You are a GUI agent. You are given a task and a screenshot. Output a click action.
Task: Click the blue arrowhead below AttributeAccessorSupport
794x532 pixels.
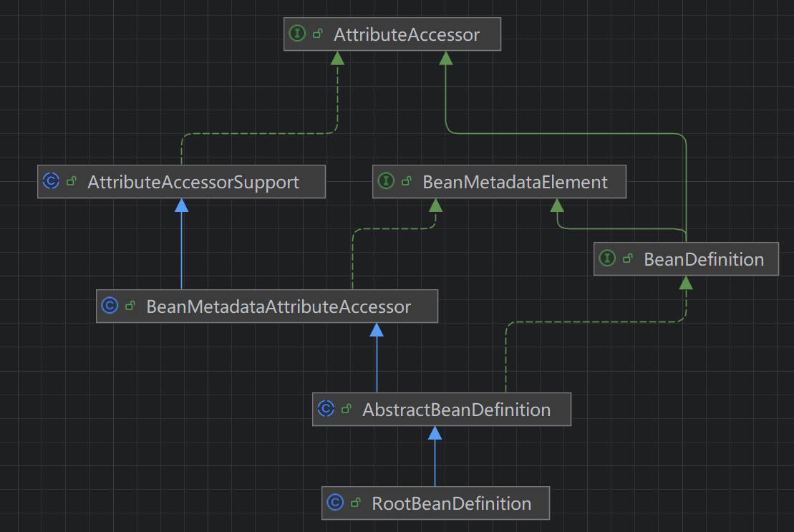pyautogui.click(x=182, y=205)
